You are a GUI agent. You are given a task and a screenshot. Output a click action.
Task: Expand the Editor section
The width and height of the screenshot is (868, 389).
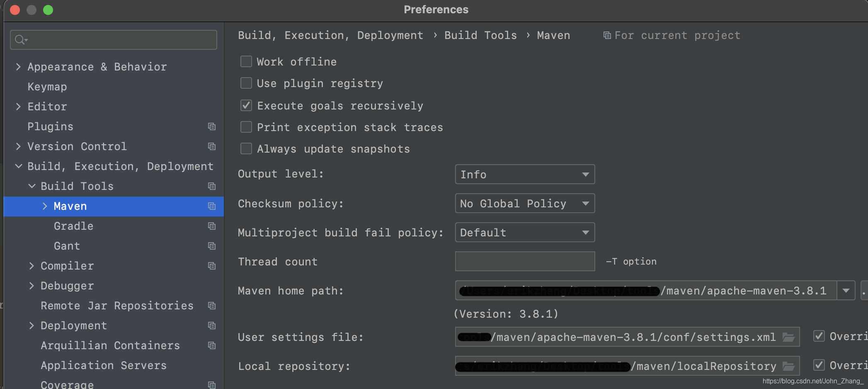[18, 107]
